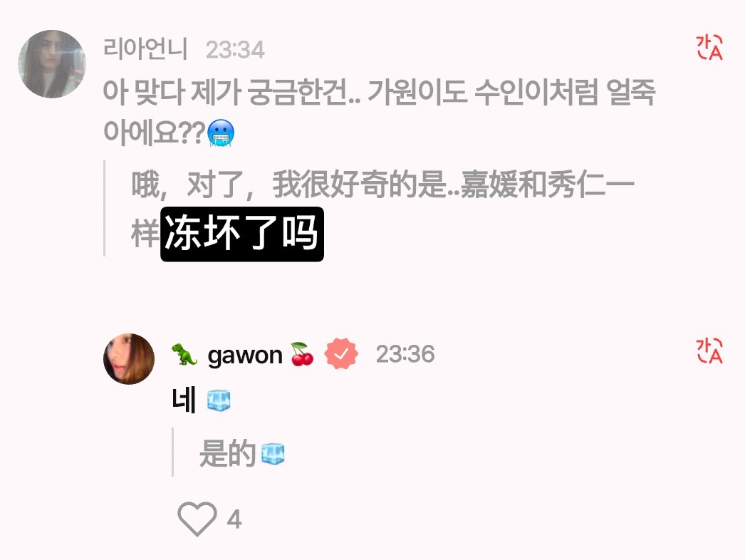Like gawon's reply with the heart icon
The image size is (745, 560).
pos(197,519)
